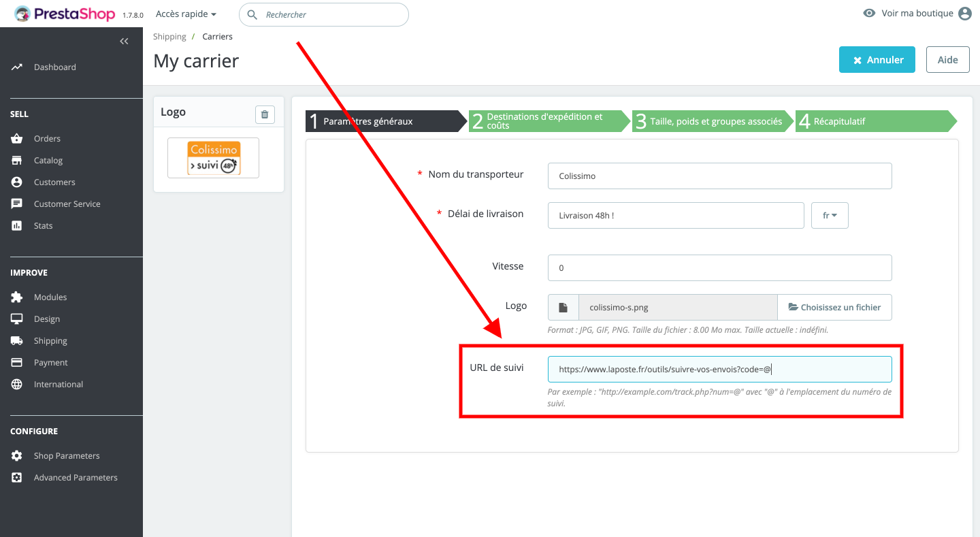Screen dimensions: 980x537
Task: Open Orders via the basket icon
Action: tap(17, 139)
